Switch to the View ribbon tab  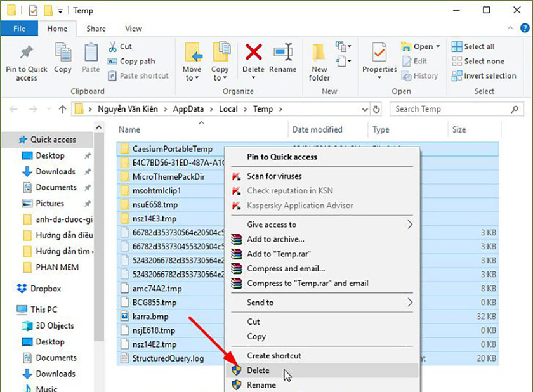pyautogui.click(x=133, y=29)
